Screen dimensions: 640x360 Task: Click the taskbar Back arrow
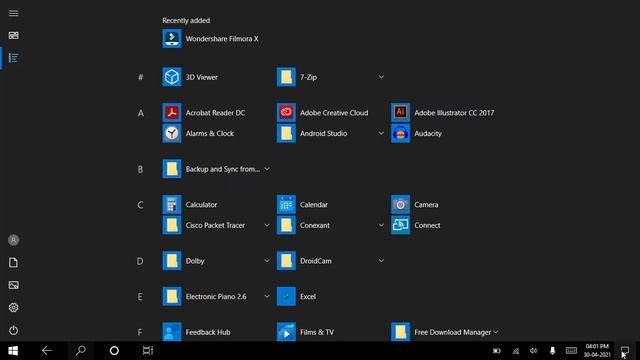click(47, 351)
